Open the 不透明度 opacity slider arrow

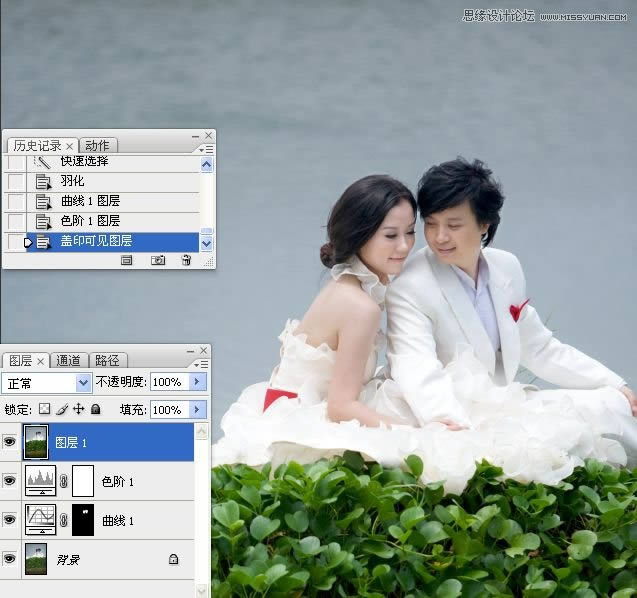197,382
